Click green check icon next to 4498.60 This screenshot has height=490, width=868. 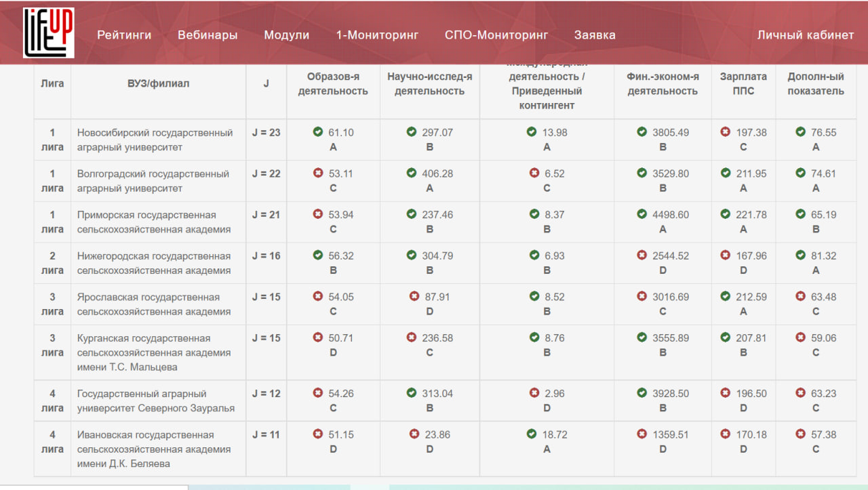point(642,214)
